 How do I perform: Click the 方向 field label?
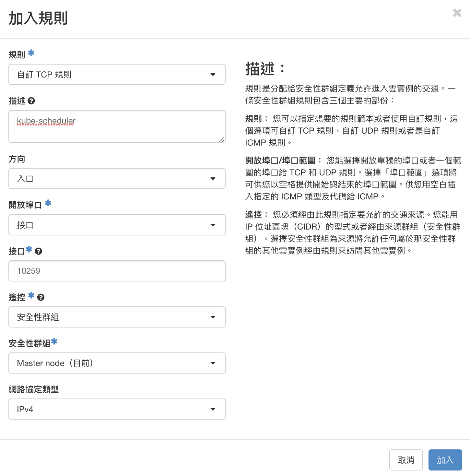coord(17,159)
